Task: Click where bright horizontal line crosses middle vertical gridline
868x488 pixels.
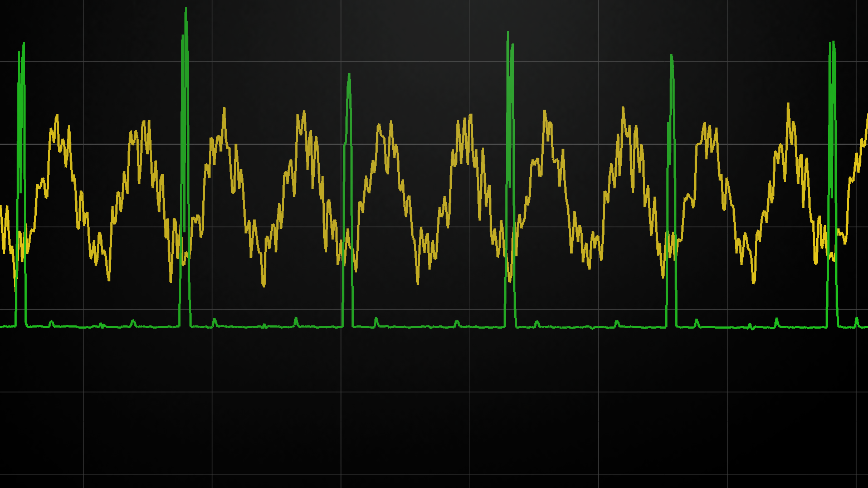Action: [470, 144]
